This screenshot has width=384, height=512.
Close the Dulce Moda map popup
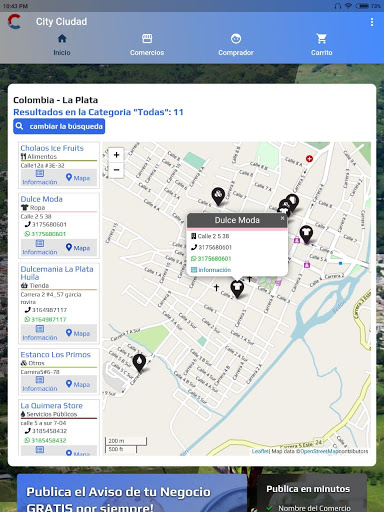pyautogui.click(x=282, y=218)
